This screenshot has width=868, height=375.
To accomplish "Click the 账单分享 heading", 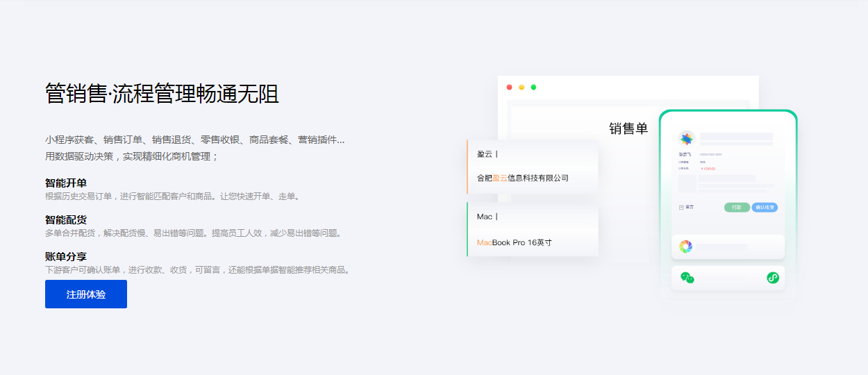I will click(x=66, y=257).
